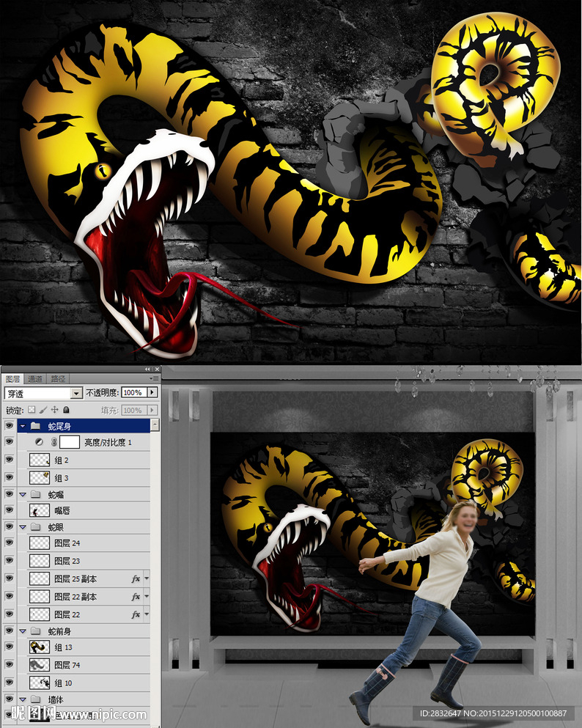Select the 图层 23 layer name

[67, 561]
